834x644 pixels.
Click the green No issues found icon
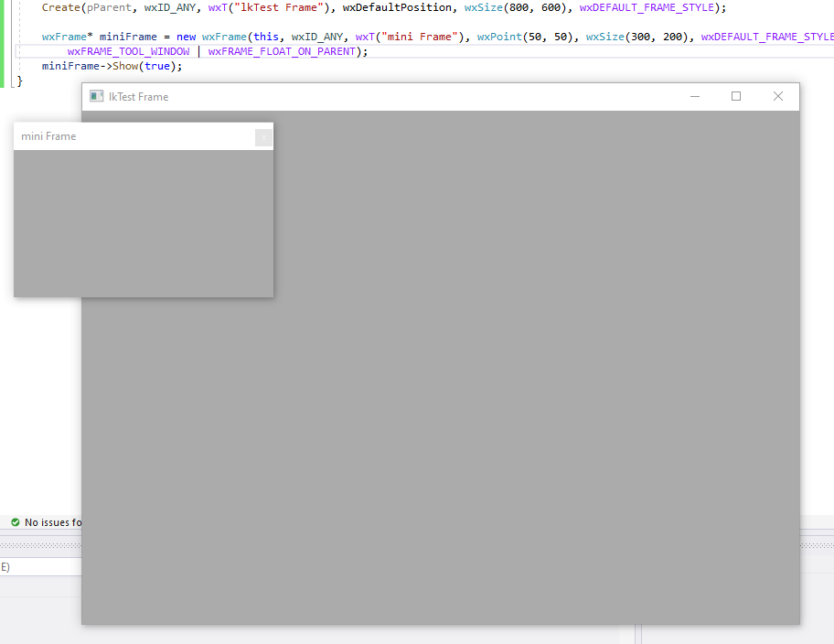coord(16,522)
